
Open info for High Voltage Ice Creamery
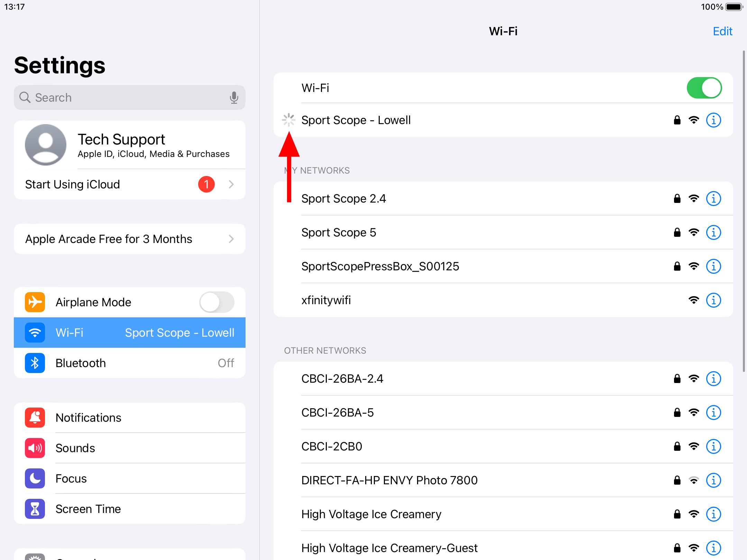713,514
